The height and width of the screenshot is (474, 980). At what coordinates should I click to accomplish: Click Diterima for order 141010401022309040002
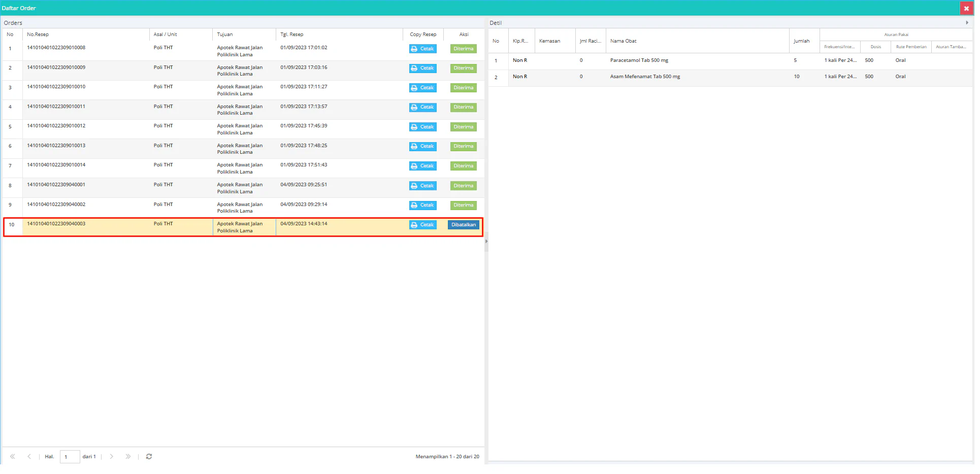click(463, 205)
